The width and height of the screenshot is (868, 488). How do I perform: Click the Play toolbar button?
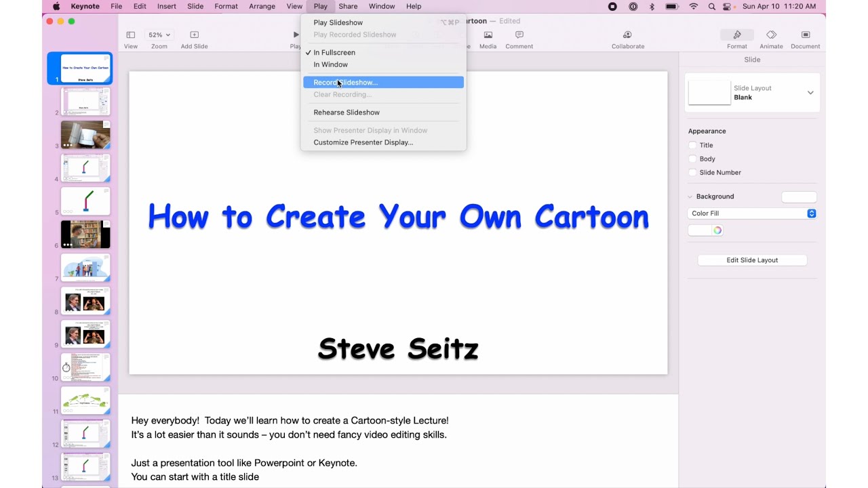296,35
